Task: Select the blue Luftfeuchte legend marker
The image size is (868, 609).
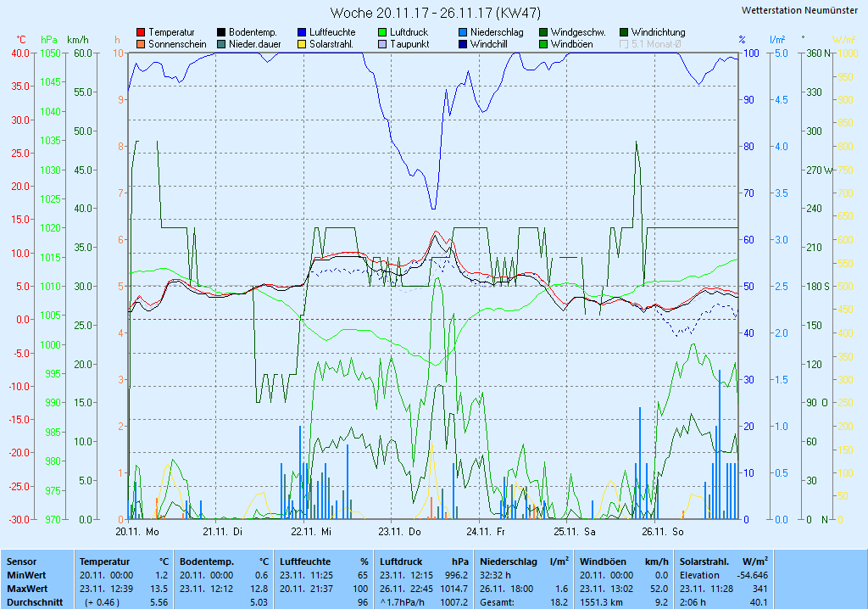Action: (302, 32)
